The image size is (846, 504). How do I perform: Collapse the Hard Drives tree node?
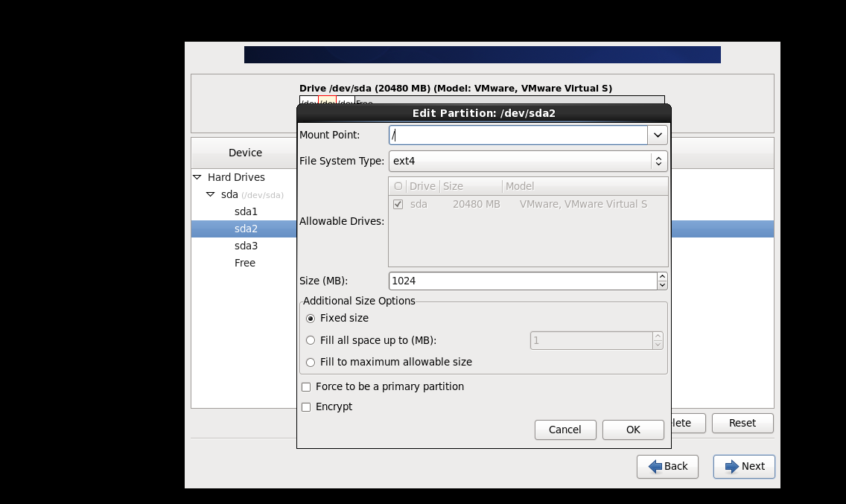[197, 177]
